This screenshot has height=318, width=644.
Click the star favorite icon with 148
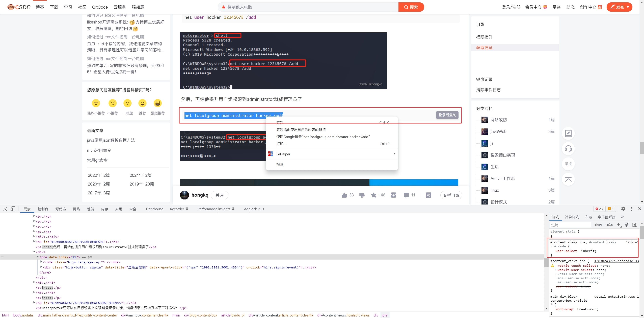tap(374, 195)
